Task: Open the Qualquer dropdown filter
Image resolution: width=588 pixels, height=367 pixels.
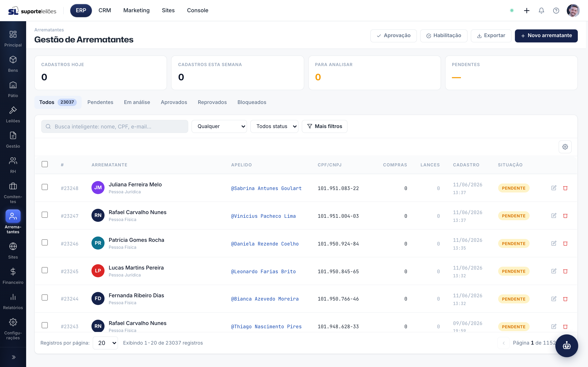Action: [219, 126]
